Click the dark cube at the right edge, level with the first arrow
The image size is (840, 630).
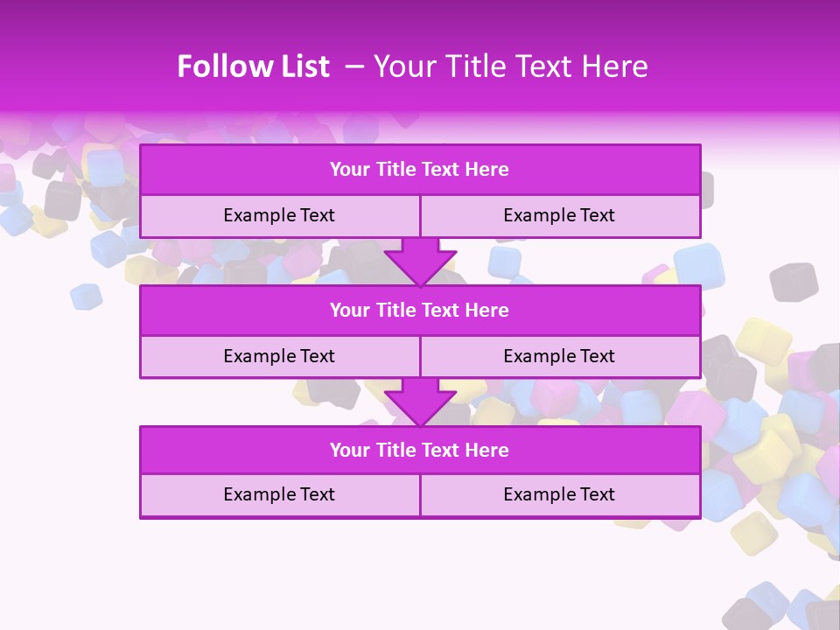click(794, 281)
